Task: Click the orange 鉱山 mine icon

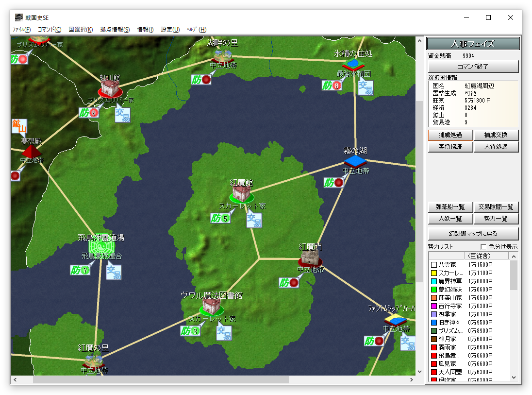Action: click(x=19, y=126)
